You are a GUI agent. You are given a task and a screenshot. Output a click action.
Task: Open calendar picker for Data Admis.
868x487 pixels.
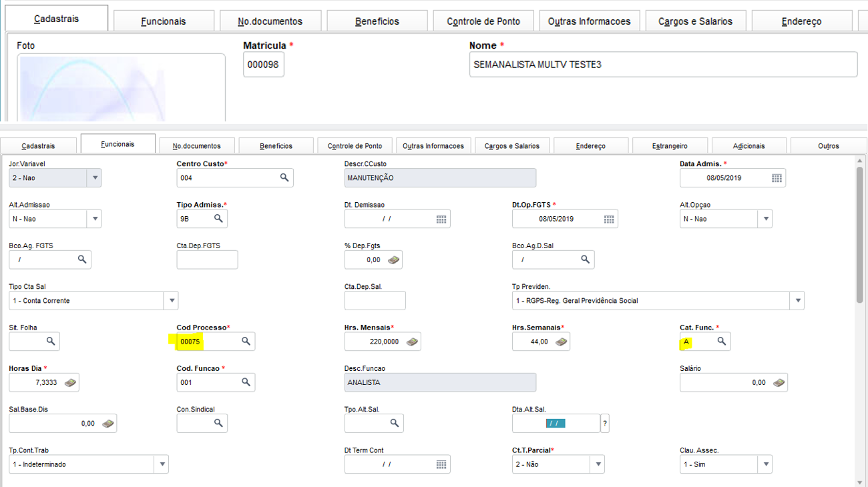tap(776, 178)
